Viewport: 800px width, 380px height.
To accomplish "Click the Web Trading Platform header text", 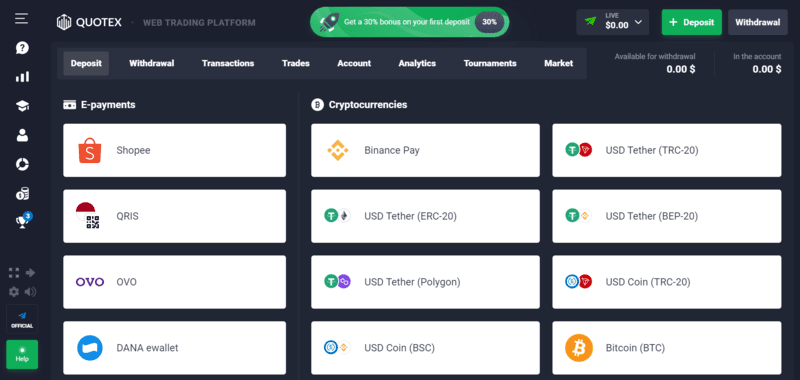I will [199, 22].
